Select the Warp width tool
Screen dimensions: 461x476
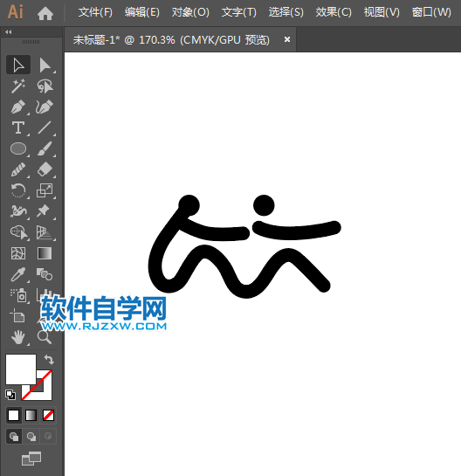click(18, 211)
